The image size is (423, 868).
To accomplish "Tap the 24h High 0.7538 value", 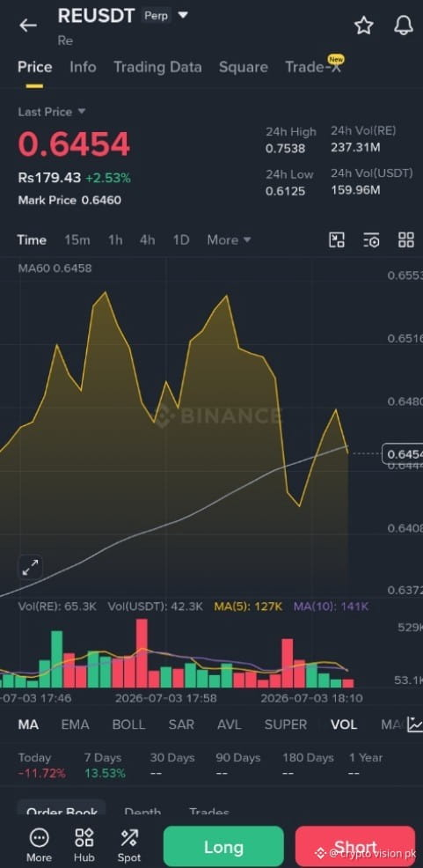I will click(285, 149).
